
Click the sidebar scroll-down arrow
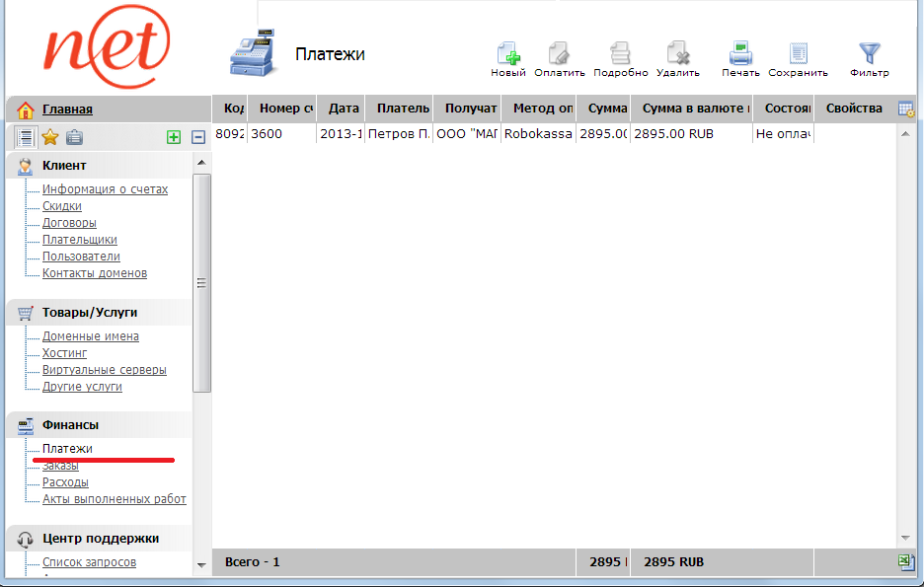point(201,565)
